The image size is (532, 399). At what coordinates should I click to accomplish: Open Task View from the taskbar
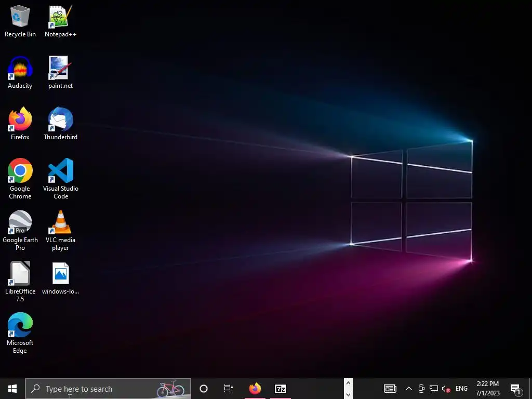229,389
